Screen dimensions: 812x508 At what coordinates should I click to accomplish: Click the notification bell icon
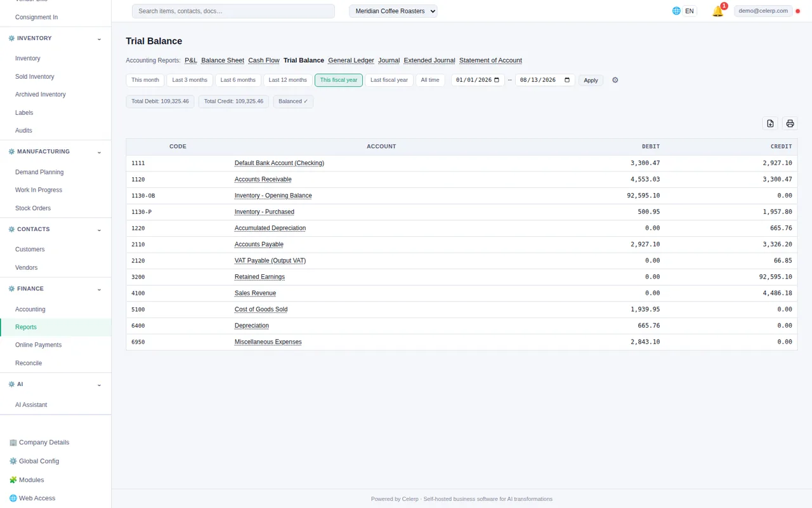[x=717, y=11]
